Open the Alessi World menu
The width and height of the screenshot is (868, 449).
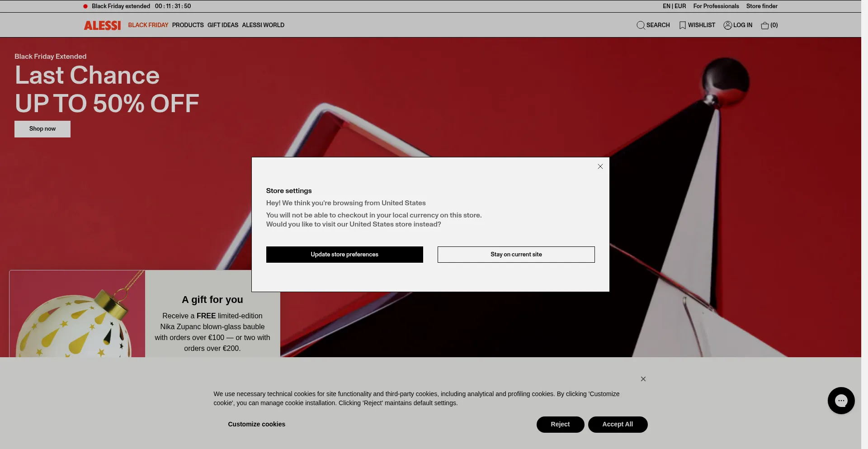(x=263, y=25)
